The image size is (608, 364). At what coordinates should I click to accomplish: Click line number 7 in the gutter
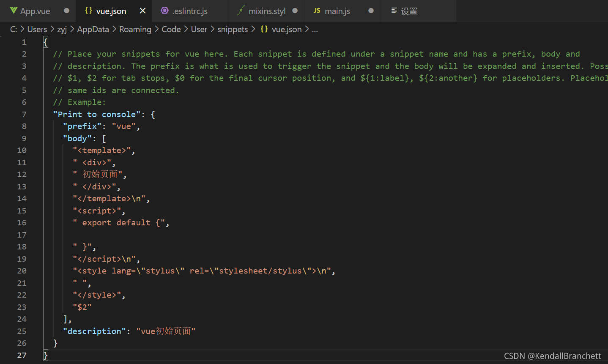(24, 114)
